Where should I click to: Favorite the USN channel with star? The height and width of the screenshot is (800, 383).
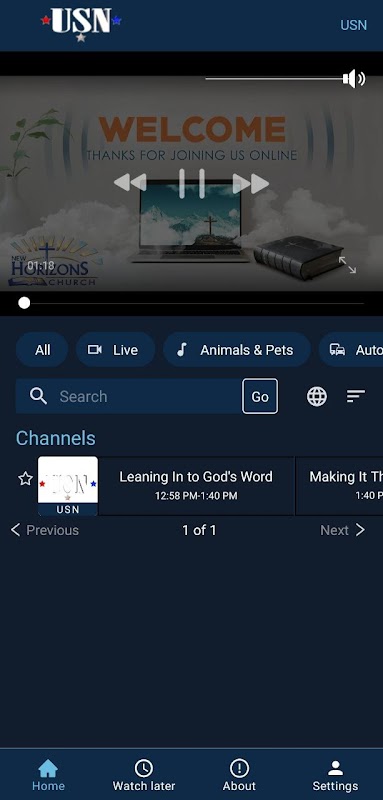coord(25,479)
